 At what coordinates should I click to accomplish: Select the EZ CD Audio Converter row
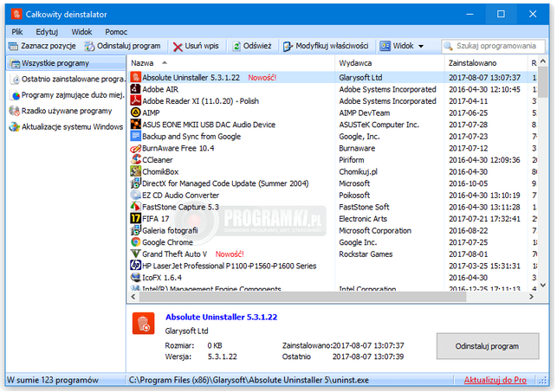pyautogui.click(x=333, y=195)
